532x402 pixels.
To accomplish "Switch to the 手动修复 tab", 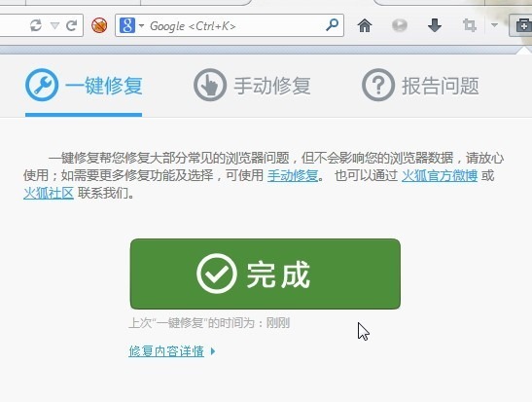I will point(252,86).
